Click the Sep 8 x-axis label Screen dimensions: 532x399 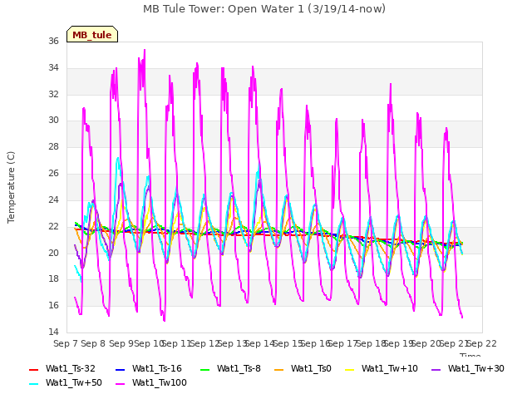(93, 343)
